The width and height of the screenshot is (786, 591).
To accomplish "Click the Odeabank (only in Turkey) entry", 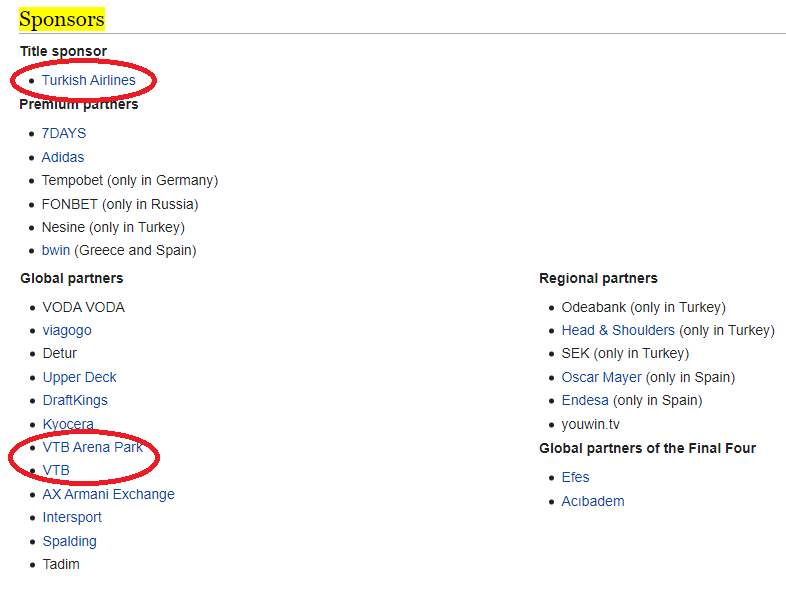I will [644, 307].
